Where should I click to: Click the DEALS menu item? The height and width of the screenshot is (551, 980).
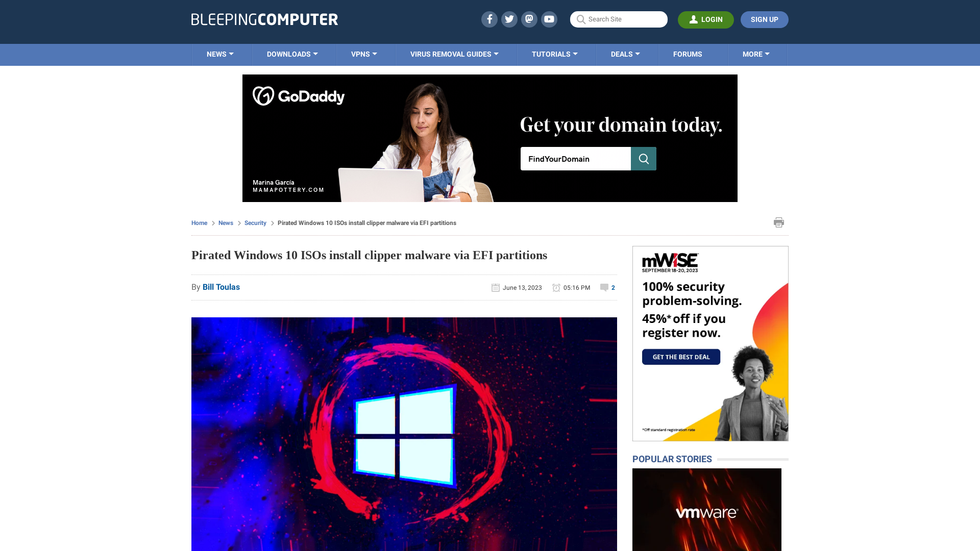pos(625,54)
